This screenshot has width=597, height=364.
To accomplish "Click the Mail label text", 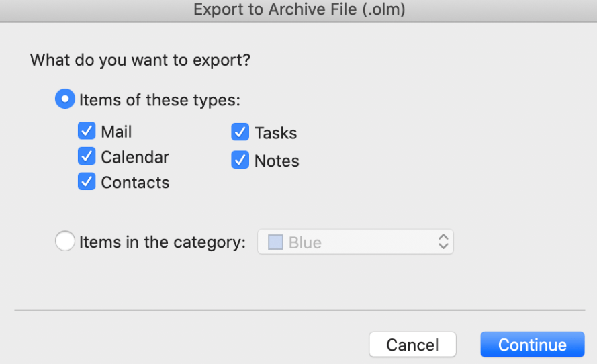I will point(116,132).
